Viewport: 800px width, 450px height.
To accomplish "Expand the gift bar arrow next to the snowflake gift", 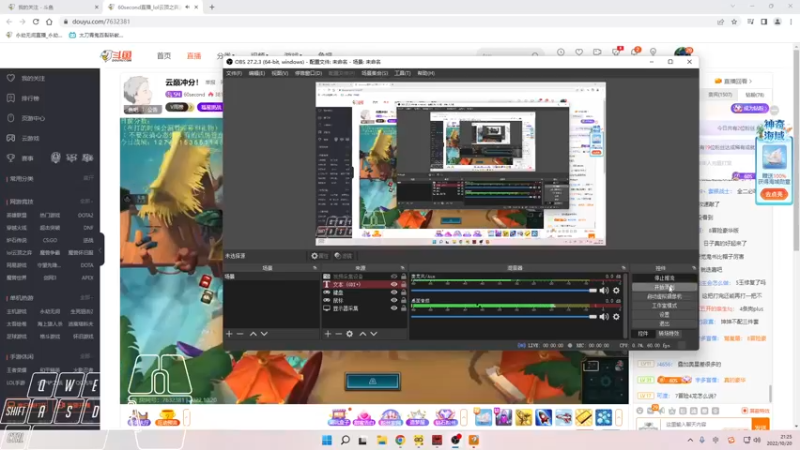I will (618, 417).
